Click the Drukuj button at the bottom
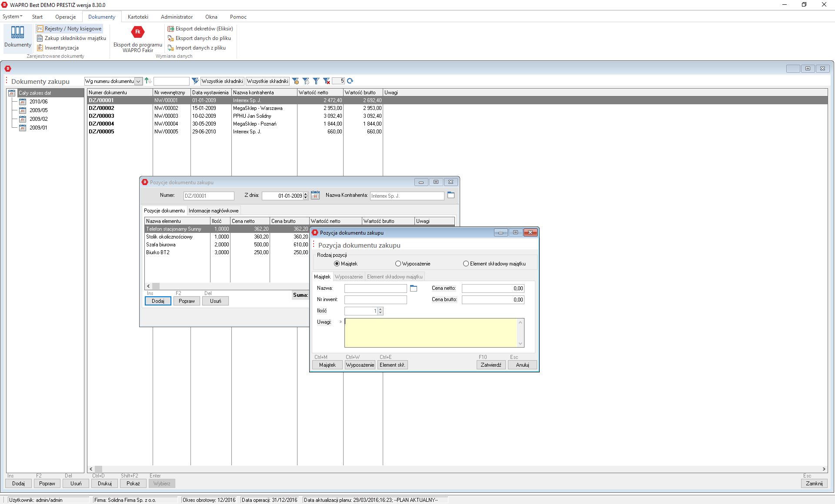Image resolution: width=835 pixels, height=504 pixels. (104, 483)
